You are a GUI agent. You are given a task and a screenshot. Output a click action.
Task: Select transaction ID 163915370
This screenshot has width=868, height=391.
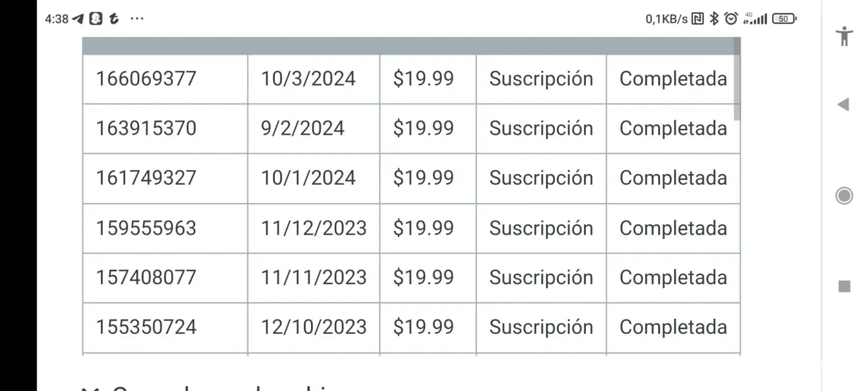click(x=146, y=128)
